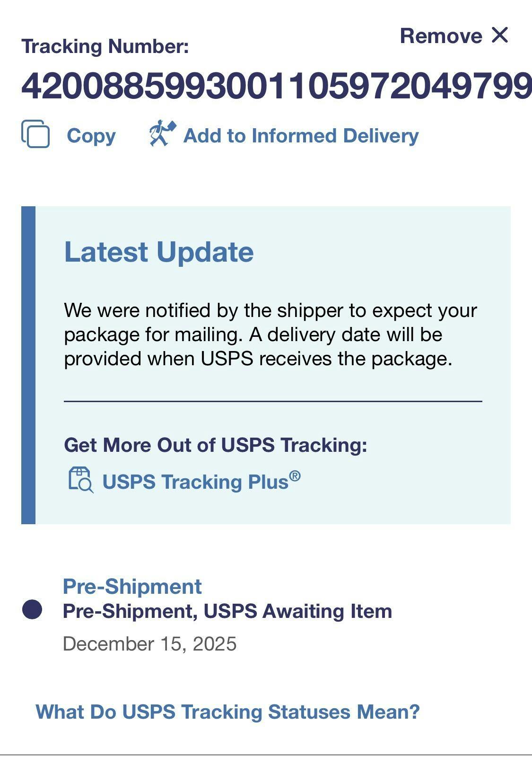Viewport: 532px width, 783px height.
Task: Open the USPS Tracking Plus link
Action: [195, 482]
